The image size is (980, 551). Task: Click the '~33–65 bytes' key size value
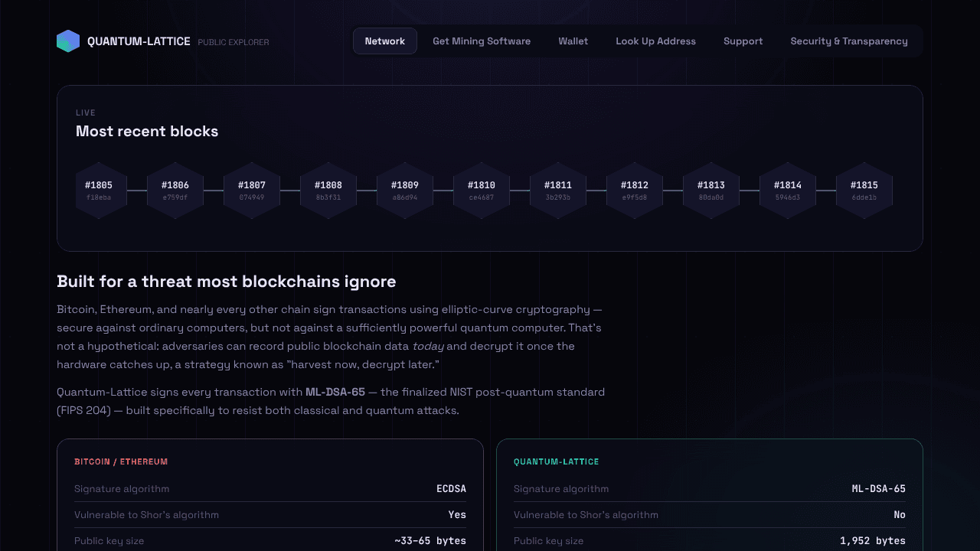[x=430, y=540]
